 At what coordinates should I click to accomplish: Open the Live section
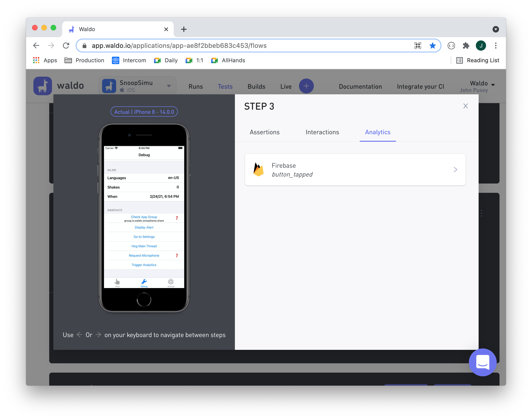point(286,87)
